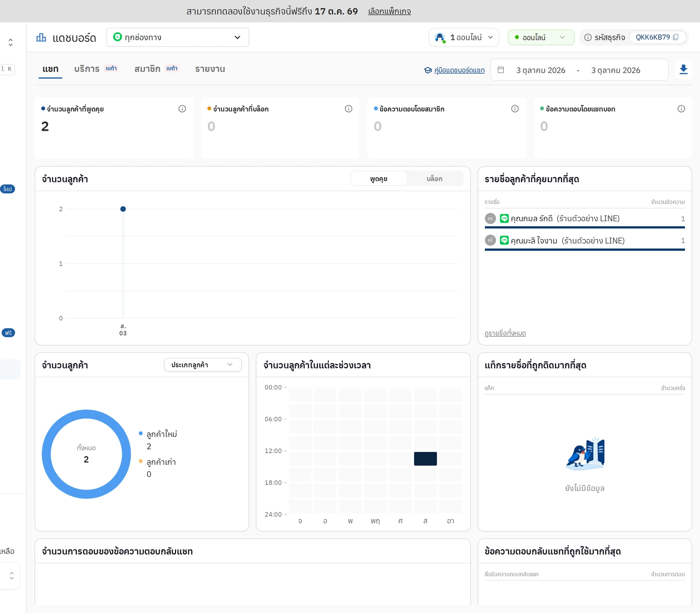Switch to the บริการ tab
The height and width of the screenshot is (613, 700).
click(x=96, y=69)
